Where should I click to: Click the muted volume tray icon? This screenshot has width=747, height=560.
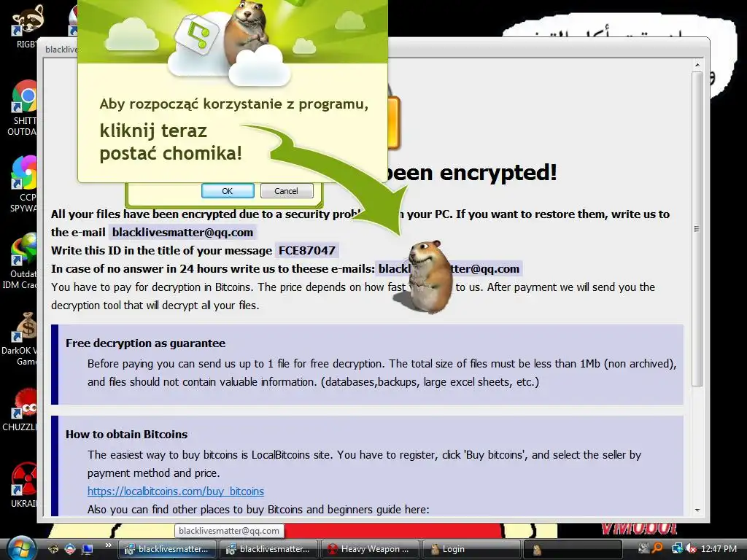point(691,548)
